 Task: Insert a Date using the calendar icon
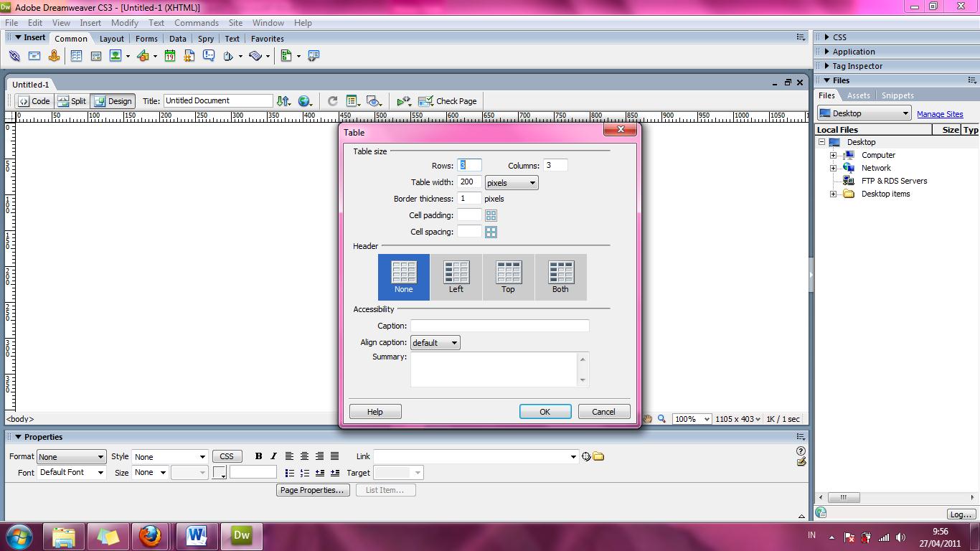click(x=170, y=55)
